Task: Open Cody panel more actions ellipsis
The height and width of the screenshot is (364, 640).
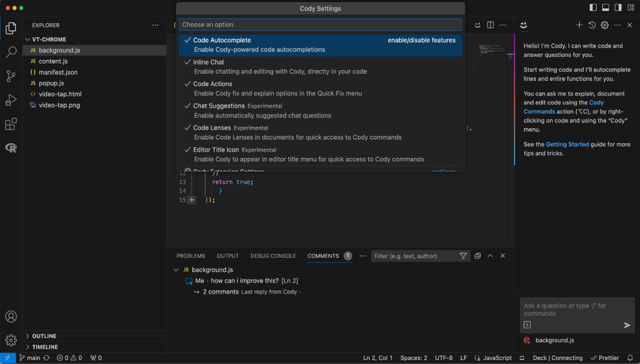Action: point(617,25)
